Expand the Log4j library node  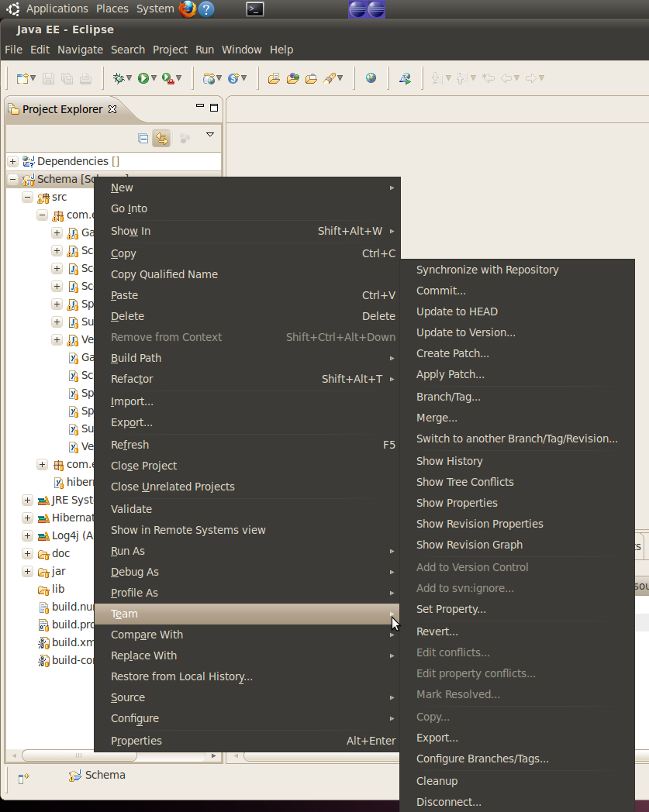point(27,535)
